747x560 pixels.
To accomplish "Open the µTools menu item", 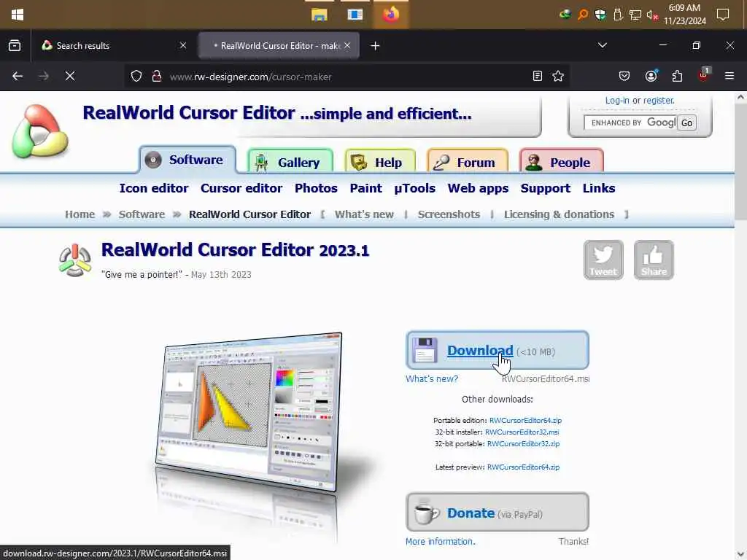I will 414,188.
